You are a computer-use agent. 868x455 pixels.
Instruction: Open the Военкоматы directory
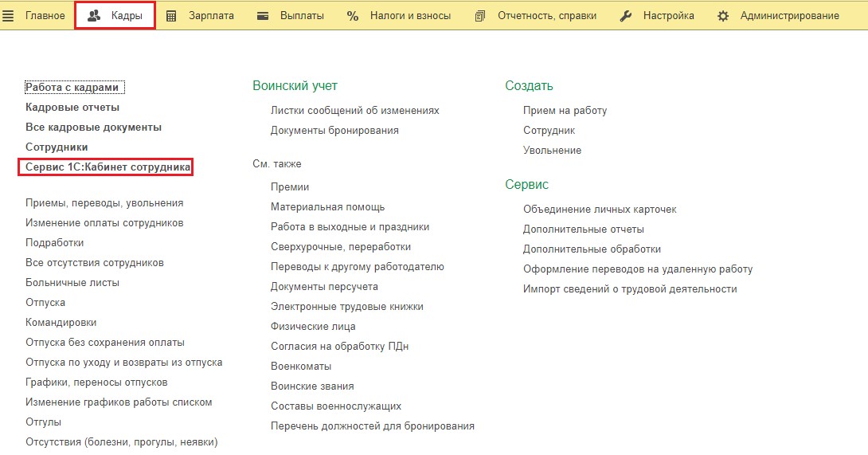pos(301,367)
